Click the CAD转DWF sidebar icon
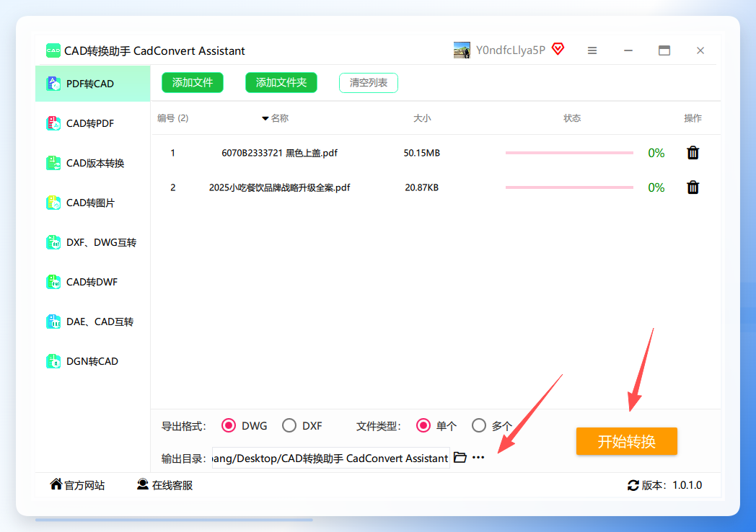 [x=53, y=282]
